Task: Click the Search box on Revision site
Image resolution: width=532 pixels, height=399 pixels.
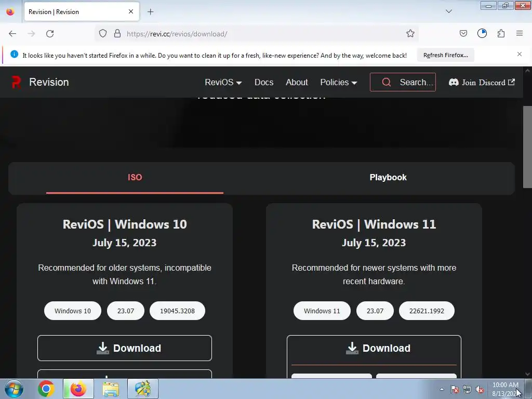Action: pos(403,82)
